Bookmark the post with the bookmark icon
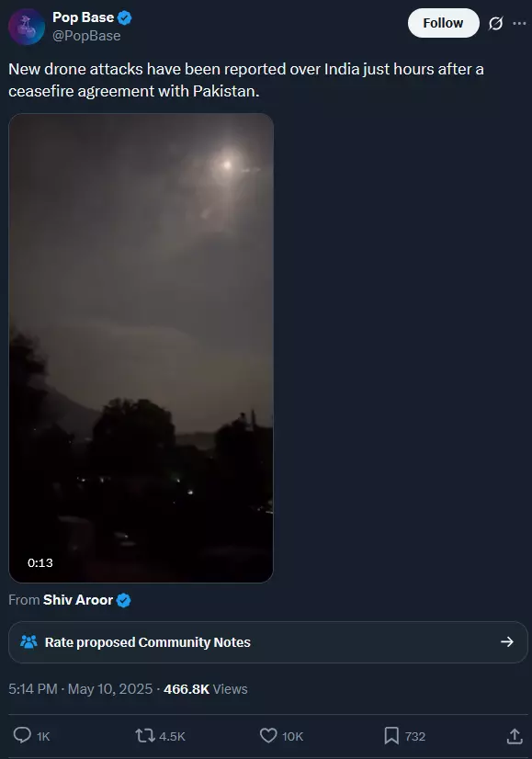Screen dimensions: 532x759 click(x=391, y=736)
